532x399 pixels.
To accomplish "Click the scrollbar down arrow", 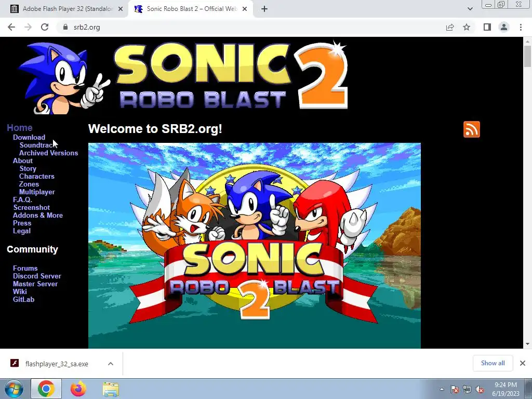I will coord(527,344).
